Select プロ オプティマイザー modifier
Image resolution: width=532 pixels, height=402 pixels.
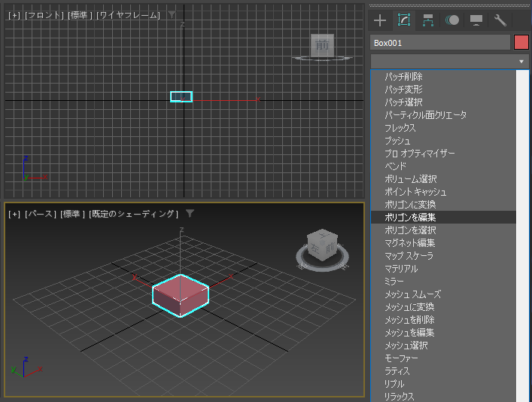point(443,154)
